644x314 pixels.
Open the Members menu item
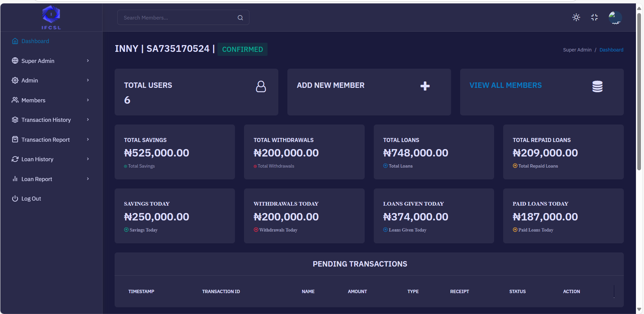(x=33, y=100)
